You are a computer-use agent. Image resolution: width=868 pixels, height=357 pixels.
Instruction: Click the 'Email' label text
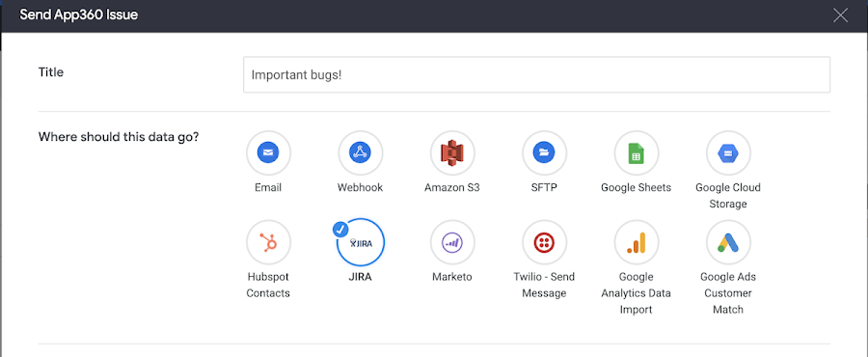coord(268,187)
